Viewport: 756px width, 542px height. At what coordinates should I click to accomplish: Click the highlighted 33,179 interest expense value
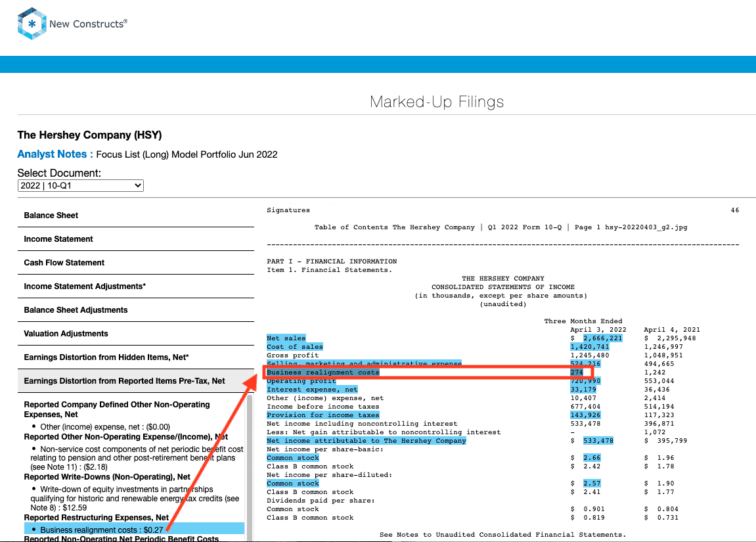point(583,390)
